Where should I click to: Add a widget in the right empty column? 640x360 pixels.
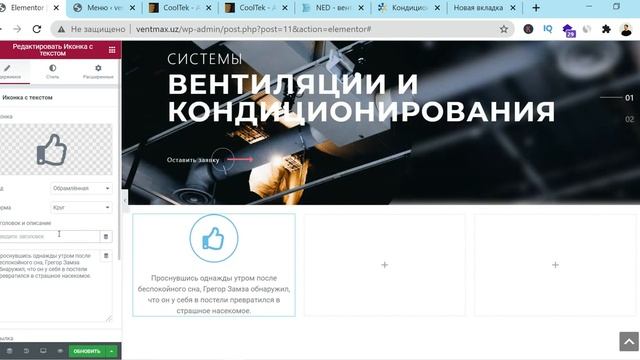coord(555,265)
